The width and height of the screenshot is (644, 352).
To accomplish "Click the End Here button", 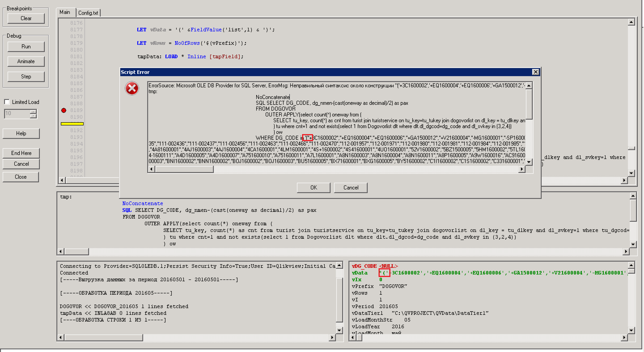I will click(21, 153).
